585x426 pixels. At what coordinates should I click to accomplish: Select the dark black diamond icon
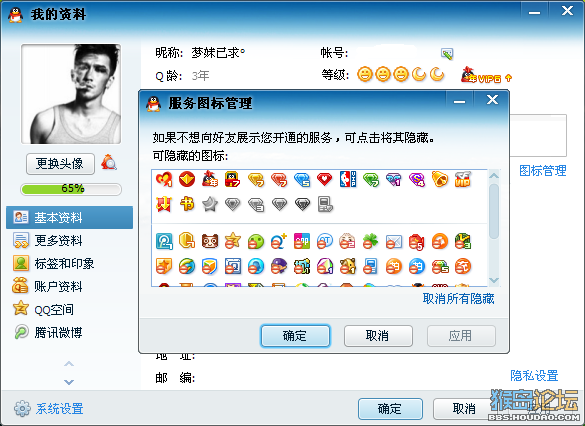[302, 204]
